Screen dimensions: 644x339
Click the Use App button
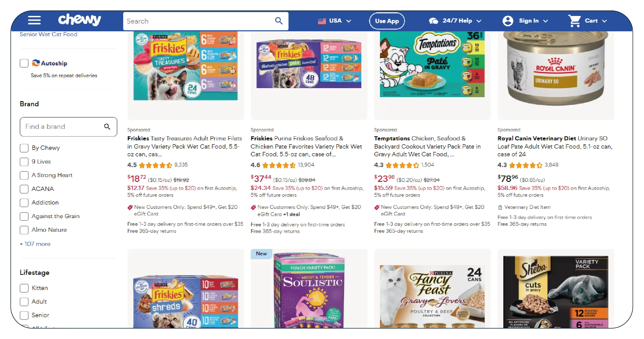pos(387,21)
